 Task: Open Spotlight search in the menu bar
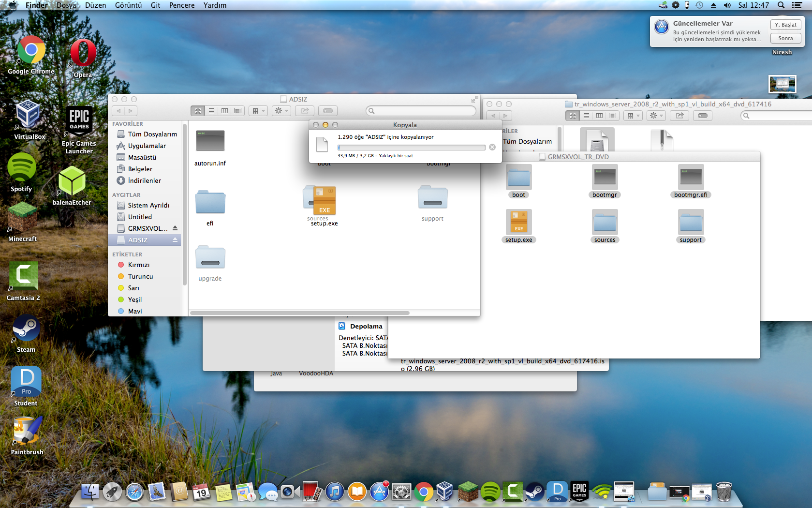point(781,5)
